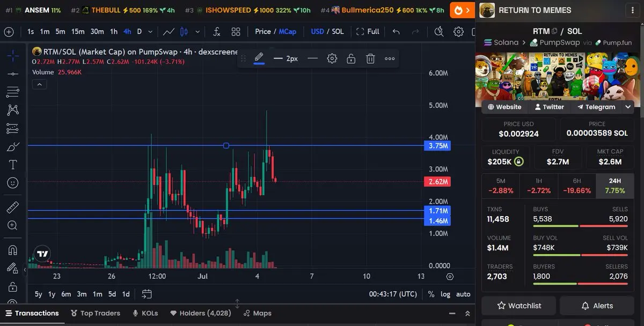Toggle magnet mode for drawings
The width and height of the screenshot is (644, 326).
coord(13,250)
